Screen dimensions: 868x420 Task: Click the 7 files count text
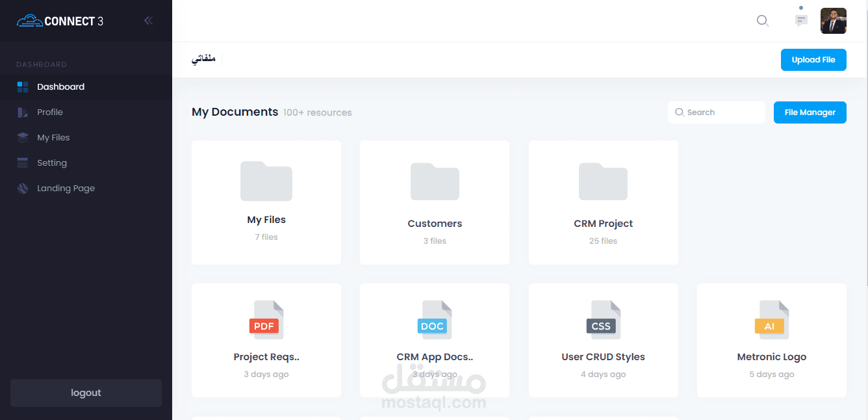266,237
